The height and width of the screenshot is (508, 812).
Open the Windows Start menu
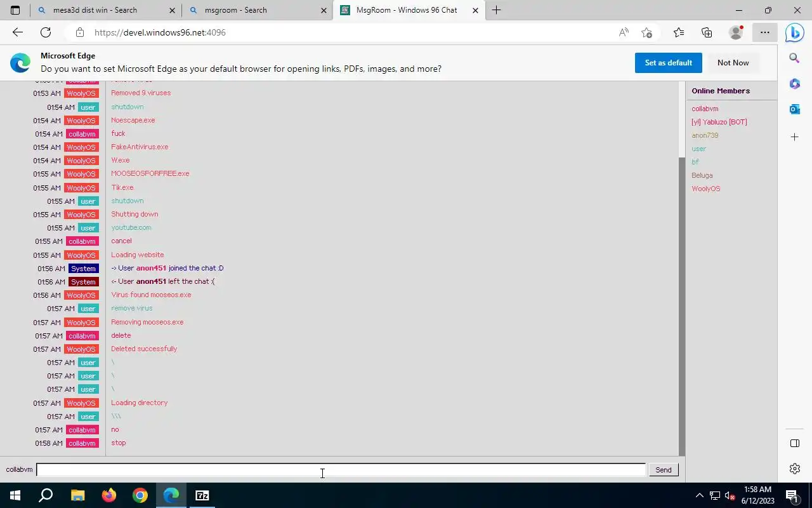click(15, 495)
